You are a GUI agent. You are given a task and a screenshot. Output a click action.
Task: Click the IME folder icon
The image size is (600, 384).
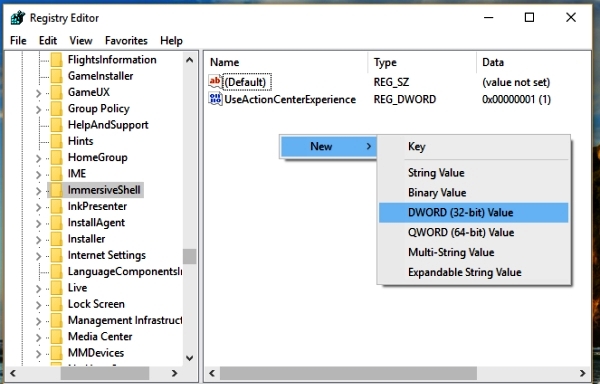(56, 174)
